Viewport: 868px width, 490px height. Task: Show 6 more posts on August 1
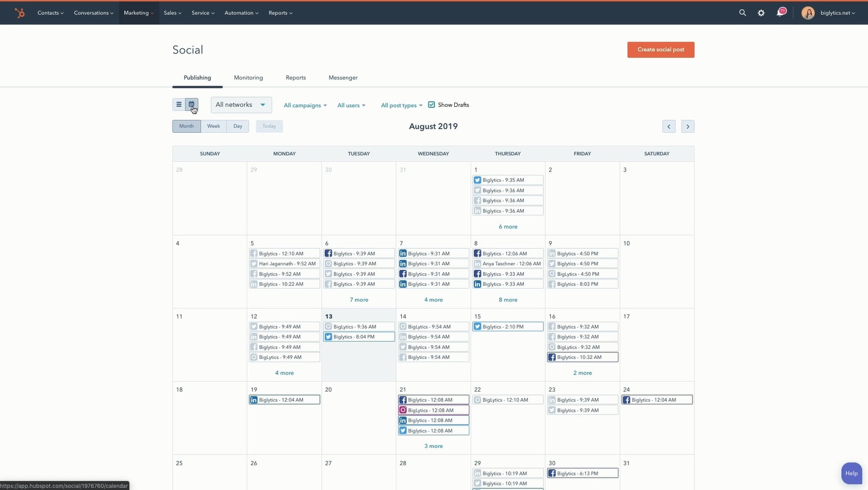tap(508, 227)
